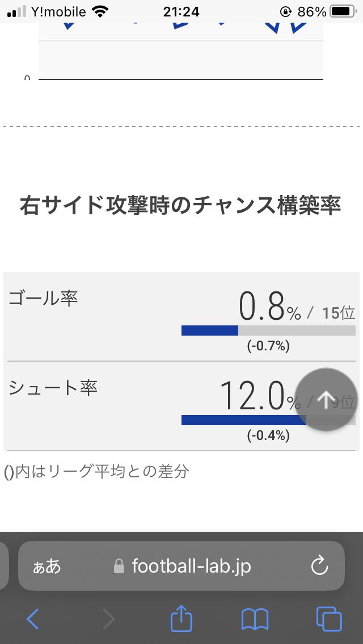The width and height of the screenshot is (363, 644).
Task: Tap the lock icon in address bar
Action: pyautogui.click(x=119, y=566)
